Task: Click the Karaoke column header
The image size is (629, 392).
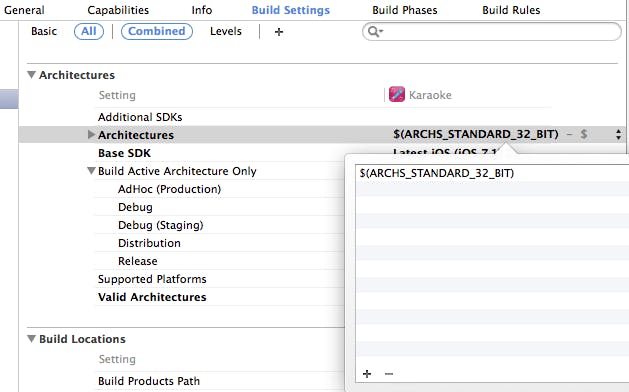Action: tap(430, 95)
